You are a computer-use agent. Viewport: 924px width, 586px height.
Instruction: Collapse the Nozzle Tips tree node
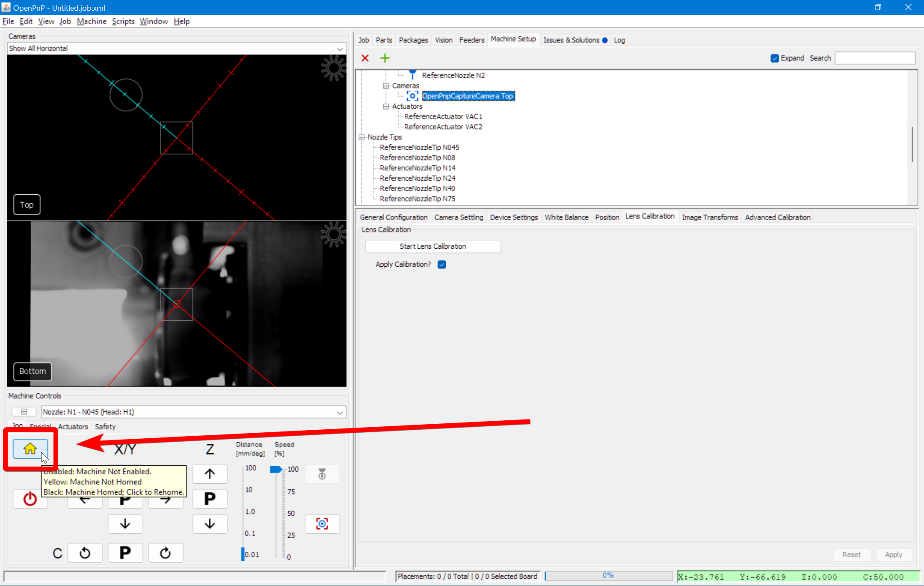click(x=362, y=137)
